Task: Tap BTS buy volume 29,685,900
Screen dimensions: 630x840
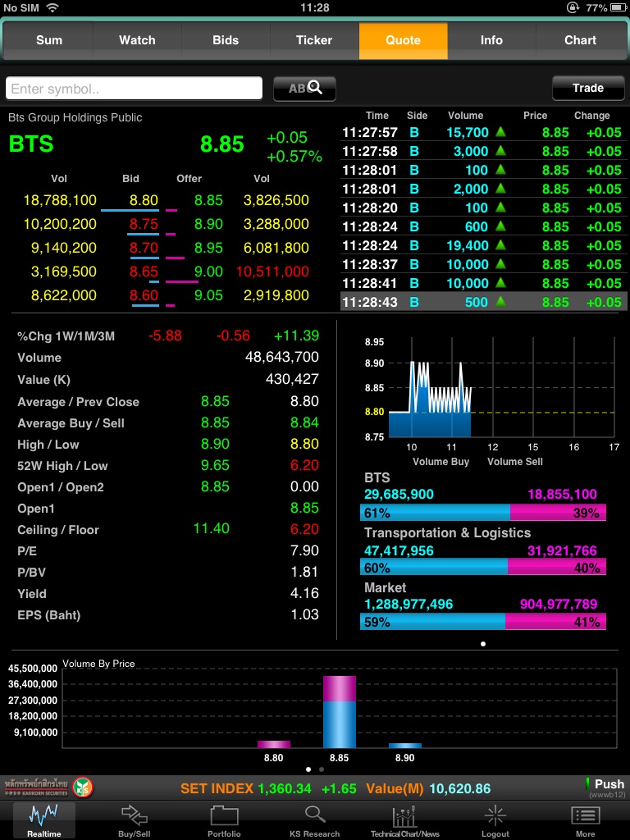Action: point(399,494)
